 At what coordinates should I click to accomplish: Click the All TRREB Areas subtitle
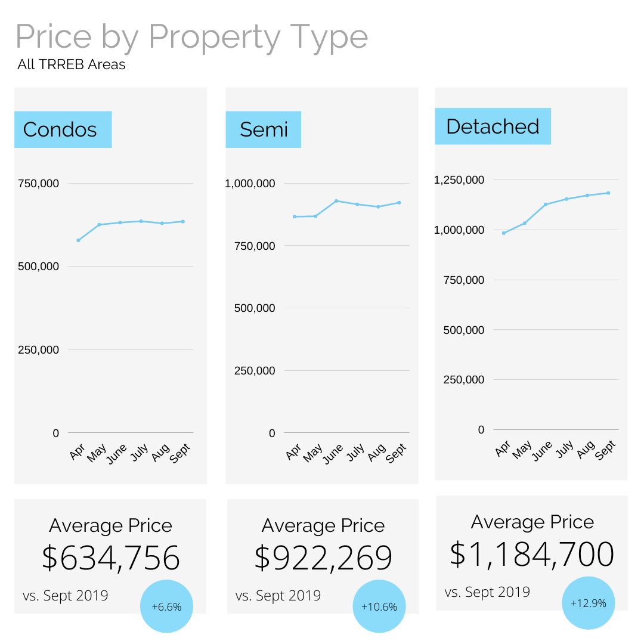(72, 64)
